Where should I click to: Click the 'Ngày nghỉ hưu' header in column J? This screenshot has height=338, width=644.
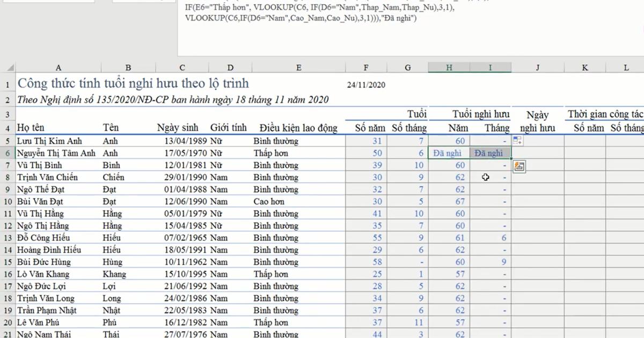click(x=537, y=121)
